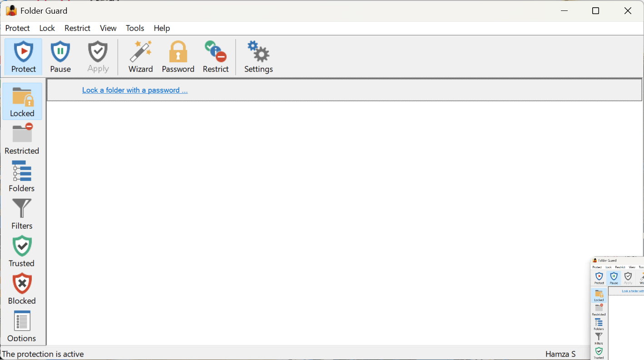Screen dimensions: 644x360
Task: Open the Lock menu in the main menu bar
Action: coord(47,28)
